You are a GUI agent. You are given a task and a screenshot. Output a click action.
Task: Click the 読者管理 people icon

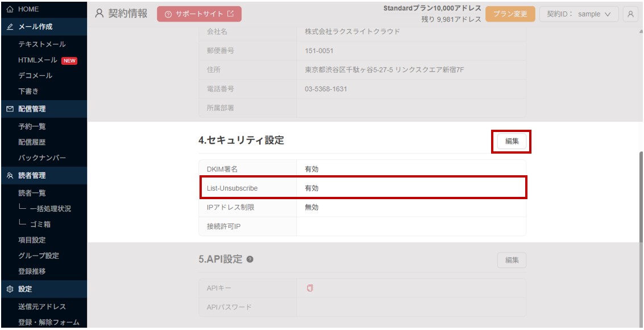coord(10,175)
